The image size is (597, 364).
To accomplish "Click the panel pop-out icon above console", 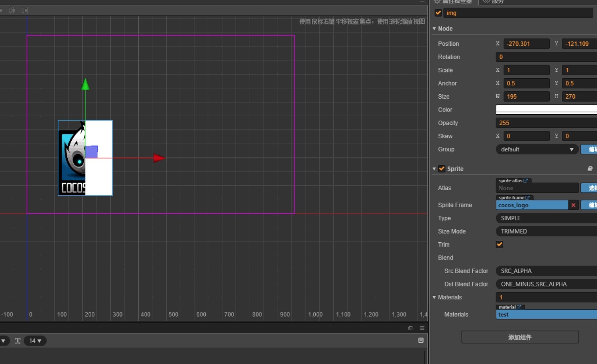I will (410, 328).
